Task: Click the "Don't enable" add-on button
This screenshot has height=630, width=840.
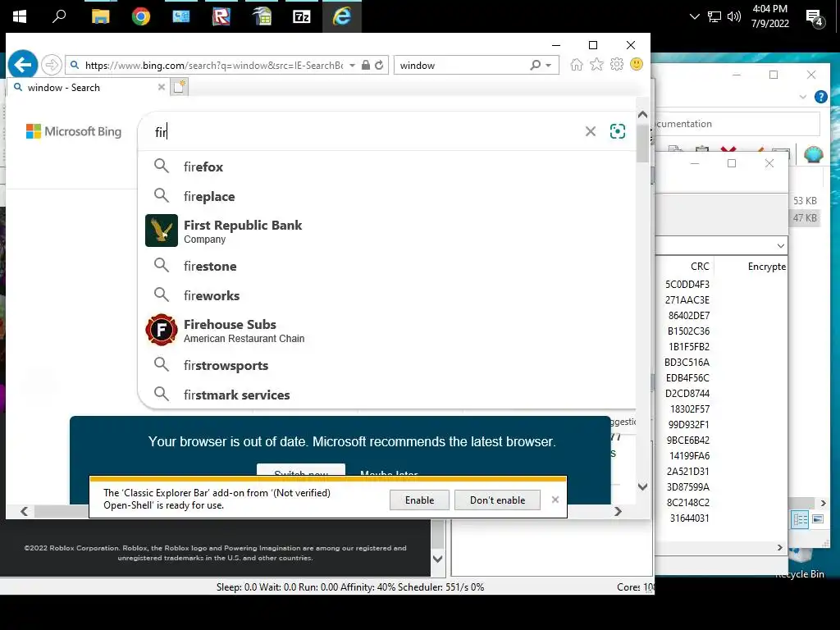Action: click(x=497, y=500)
